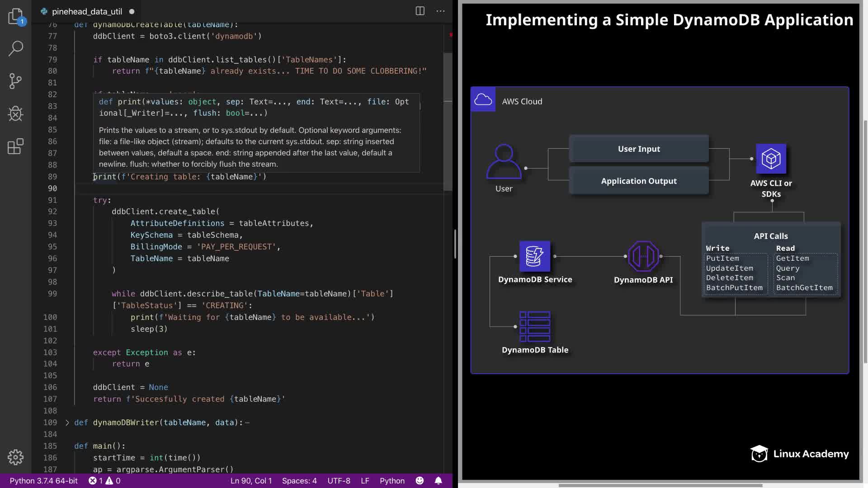The image size is (868, 488).
Task: Open the editor More Actions ellipsis menu
Action: pyautogui.click(x=440, y=11)
